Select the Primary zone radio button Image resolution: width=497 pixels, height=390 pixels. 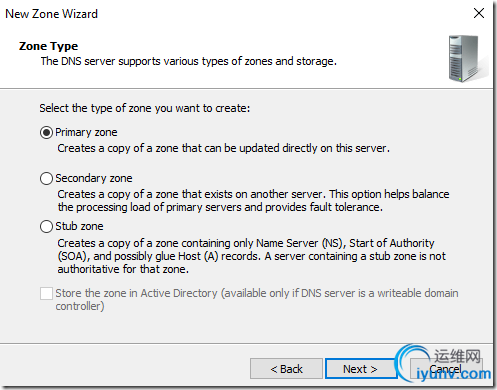click(x=46, y=133)
